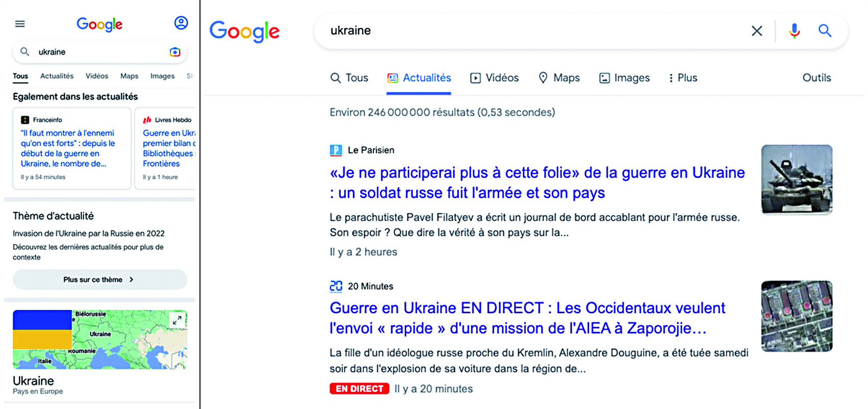
Task: Click "Pays en Europe" subtitle
Action: click(38, 392)
